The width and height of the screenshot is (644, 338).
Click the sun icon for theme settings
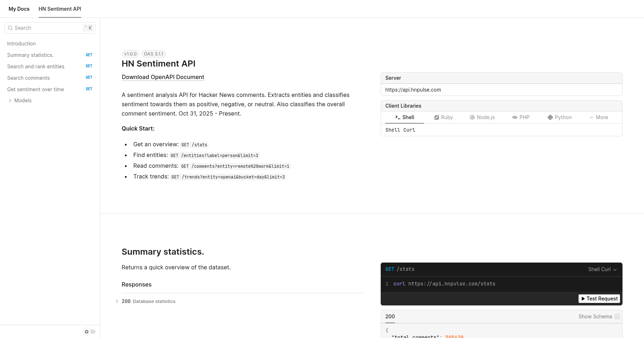click(86, 332)
